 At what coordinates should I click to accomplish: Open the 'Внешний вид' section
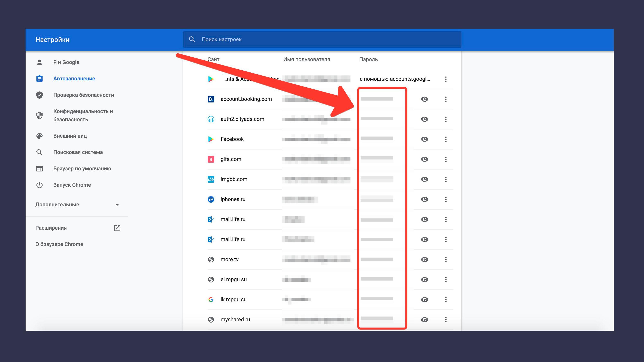(70, 136)
